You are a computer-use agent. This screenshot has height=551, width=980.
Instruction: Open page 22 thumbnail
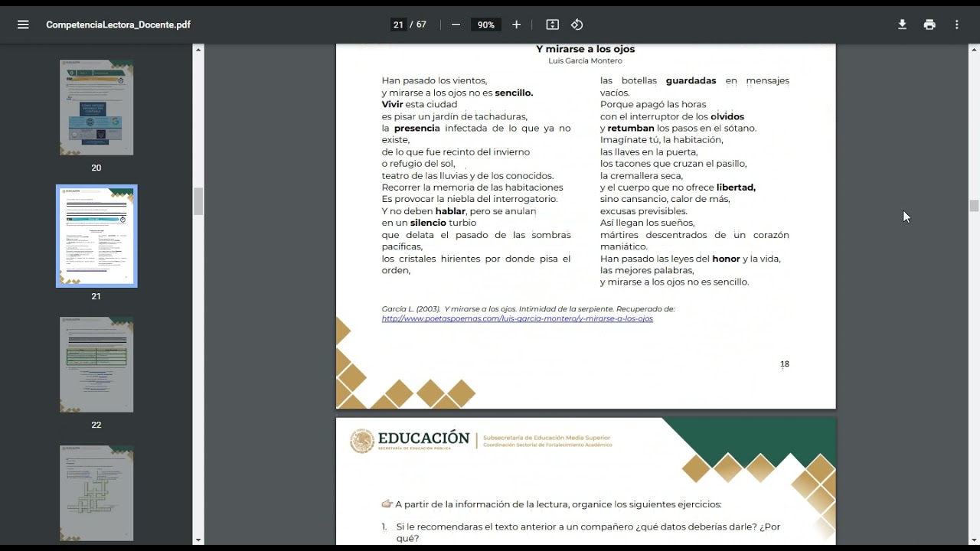(96, 365)
